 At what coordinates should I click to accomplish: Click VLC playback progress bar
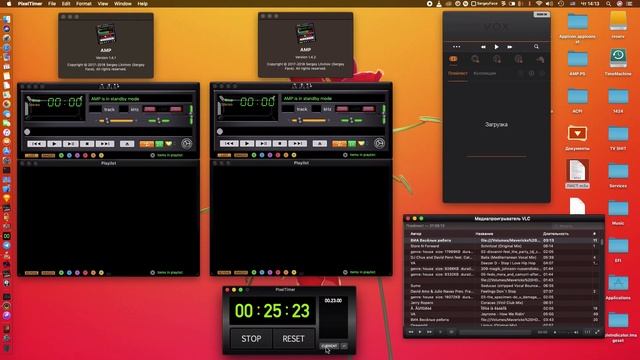tap(495, 333)
